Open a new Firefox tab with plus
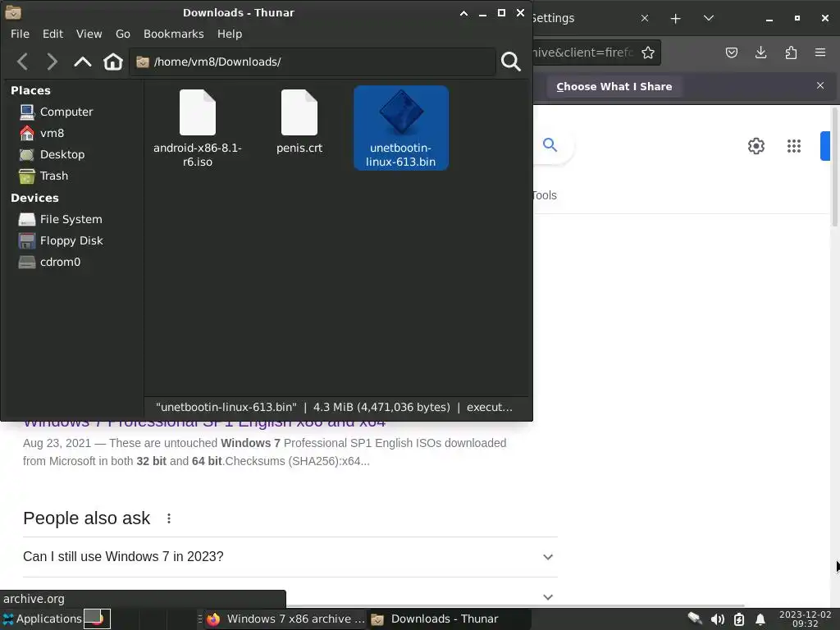This screenshot has width=840, height=630. pos(676,19)
